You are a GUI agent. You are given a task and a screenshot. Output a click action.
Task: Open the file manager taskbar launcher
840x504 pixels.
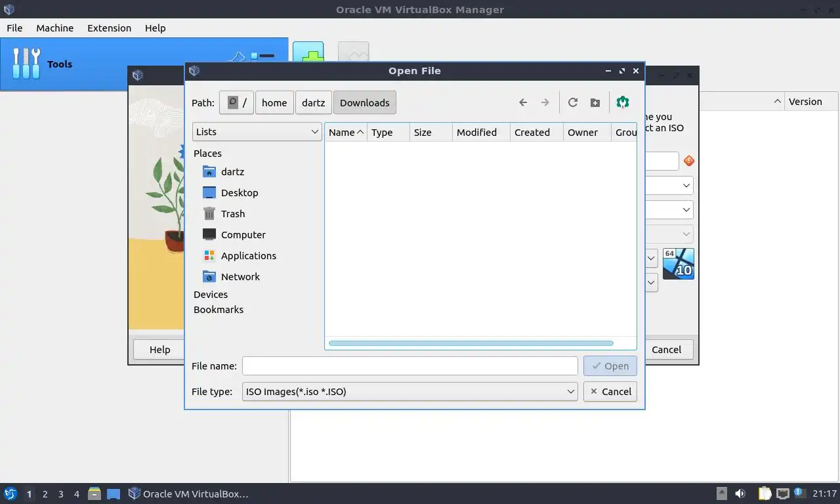(94, 493)
